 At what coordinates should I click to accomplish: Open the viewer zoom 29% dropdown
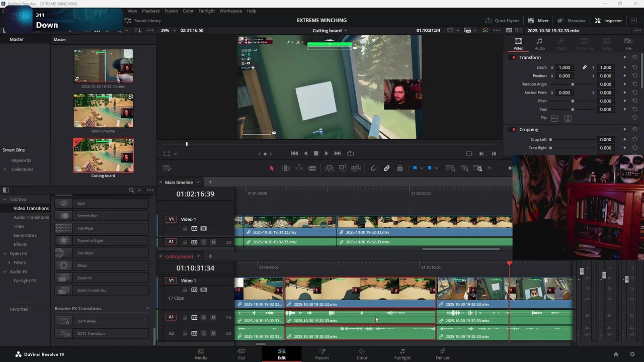[169, 31]
